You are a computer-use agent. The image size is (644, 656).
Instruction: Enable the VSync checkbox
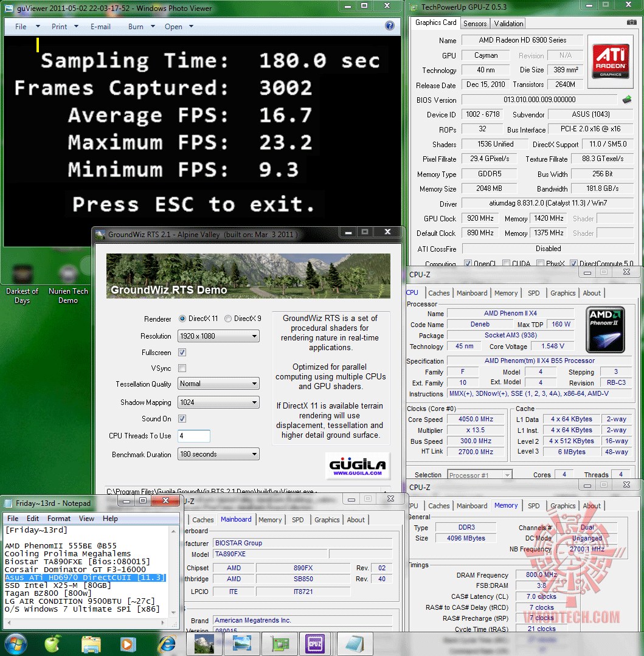(x=182, y=368)
